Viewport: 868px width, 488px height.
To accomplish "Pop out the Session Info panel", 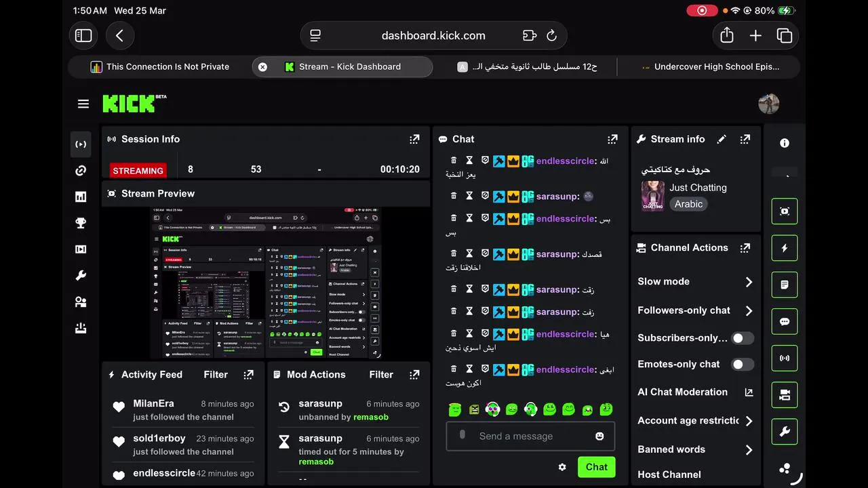I will pyautogui.click(x=414, y=139).
